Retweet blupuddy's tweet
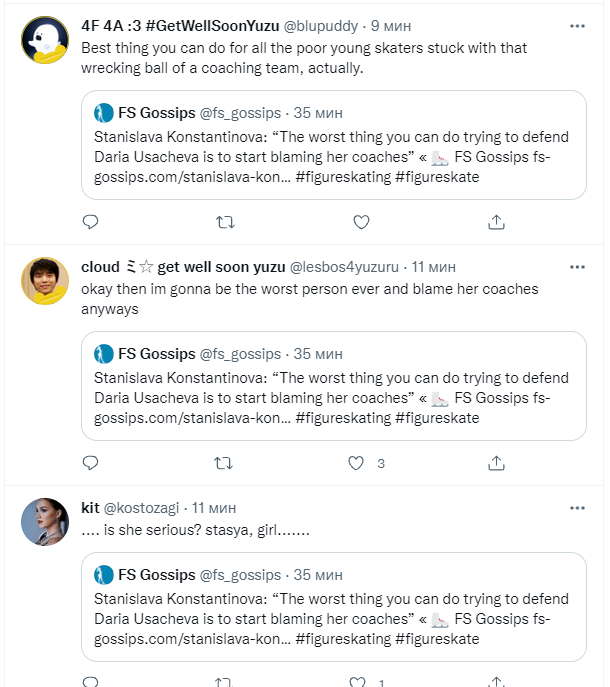This screenshot has width=610, height=687. pos(225,222)
